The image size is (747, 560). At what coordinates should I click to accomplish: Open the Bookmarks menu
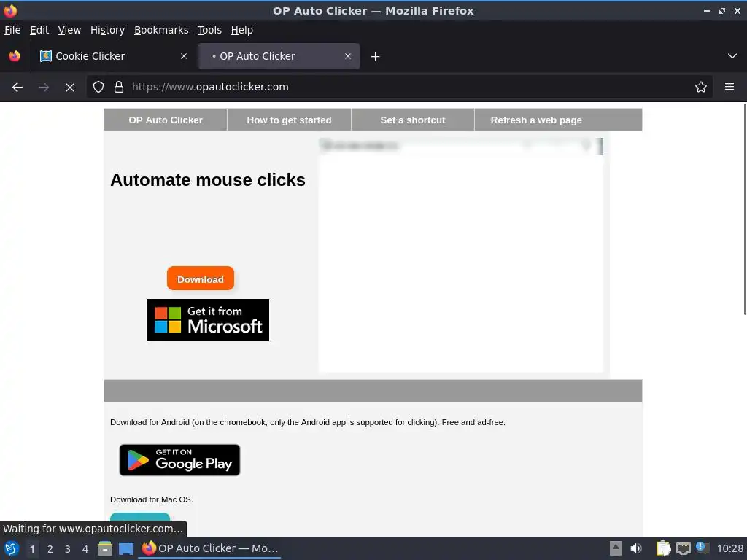pos(161,30)
